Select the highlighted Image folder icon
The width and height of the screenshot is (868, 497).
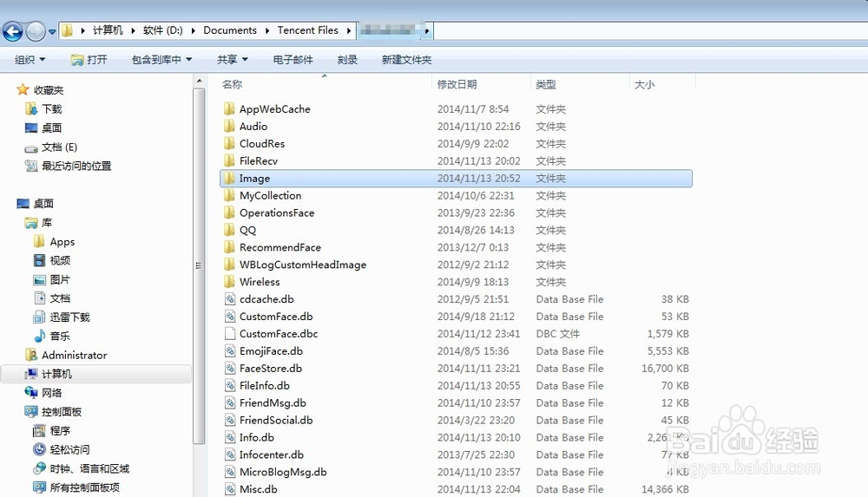(229, 178)
